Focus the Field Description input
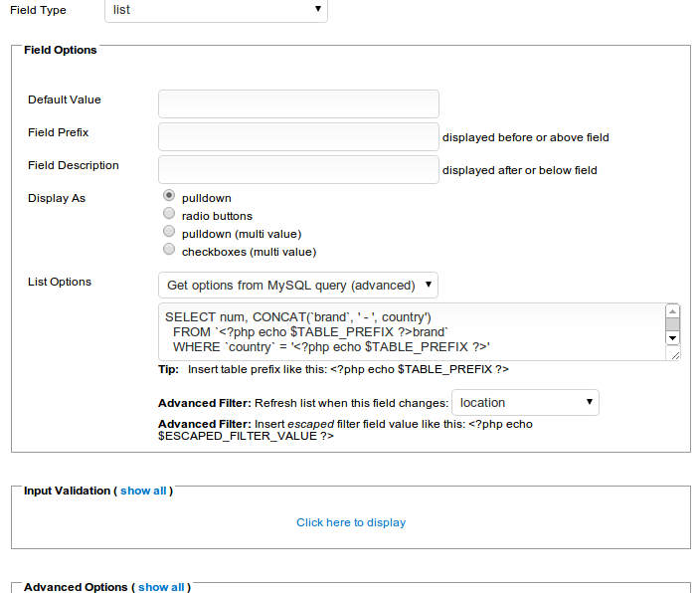 point(298,169)
